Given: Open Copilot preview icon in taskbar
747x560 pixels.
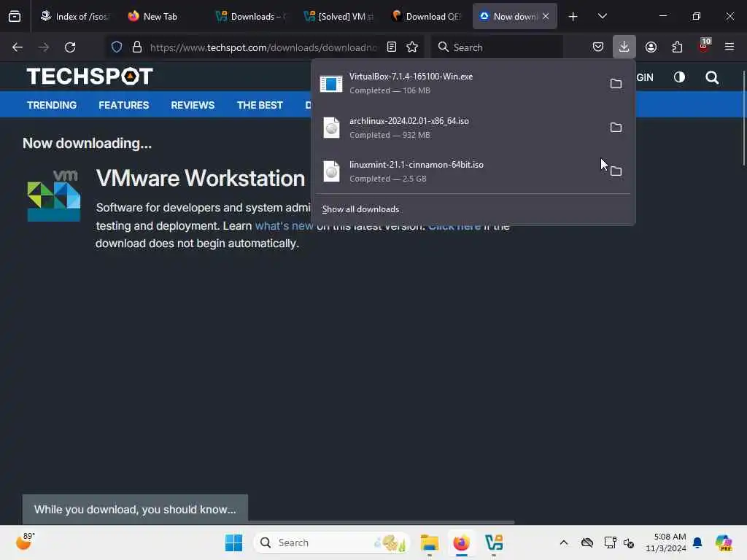Looking at the screenshot, I should 724,542.
